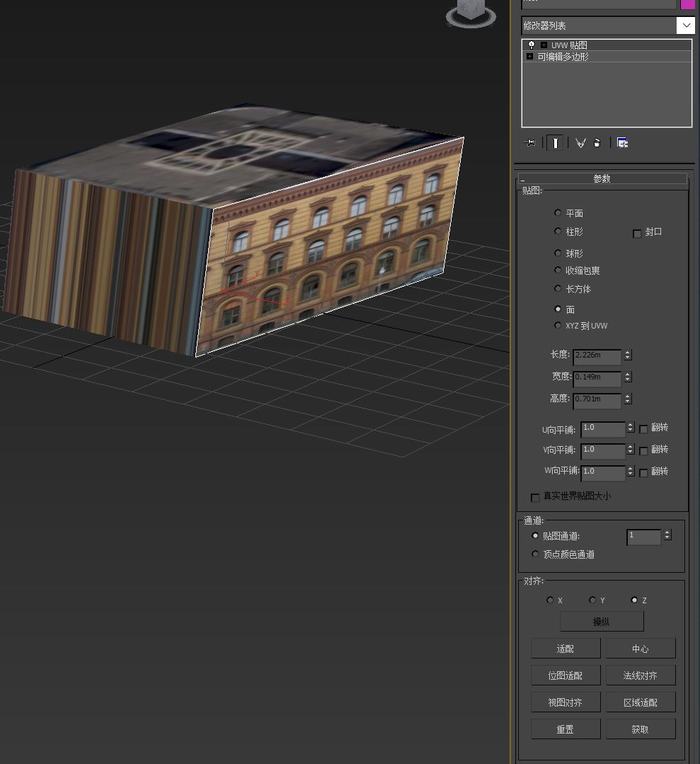Screen dimensions: 700x764
Task: Open Configure Modifier Sets
Action: point(622,142)
